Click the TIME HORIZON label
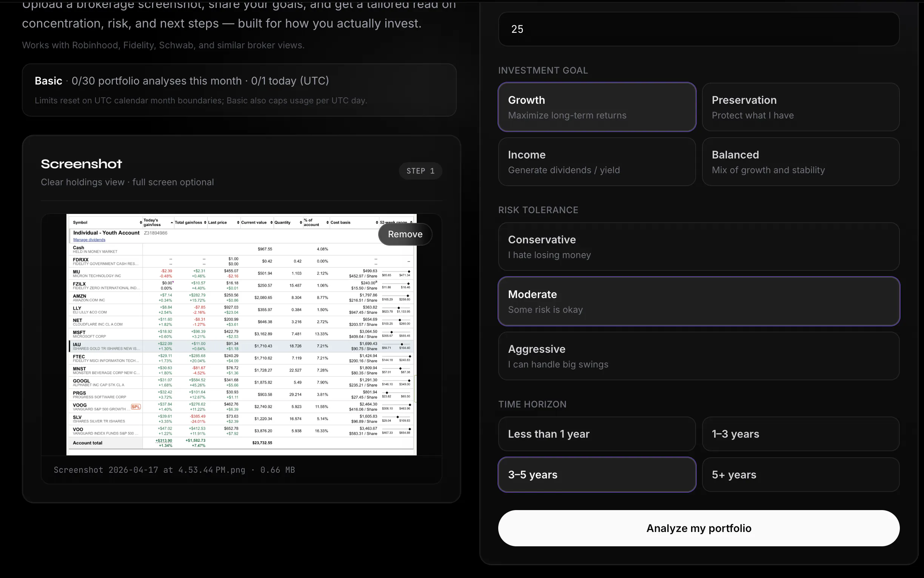Viewport: 924px width, 578px height. click(x=532, y=404)
